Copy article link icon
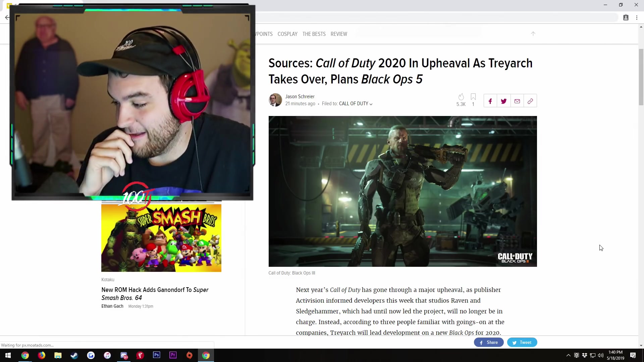Viewport: 644px width, 362px height. point(530,101)
